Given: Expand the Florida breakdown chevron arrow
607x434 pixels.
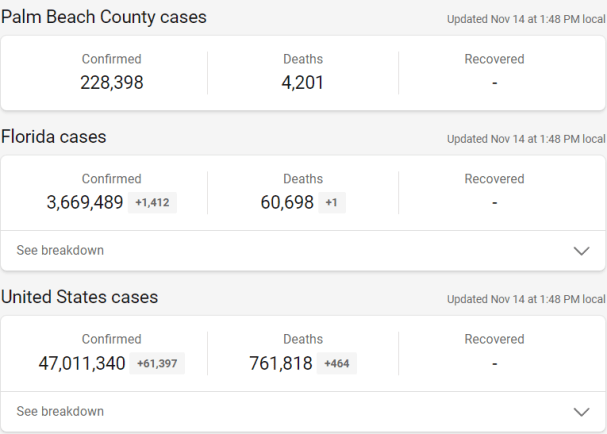Looking at the screenshot, I should tap(581, 251).
